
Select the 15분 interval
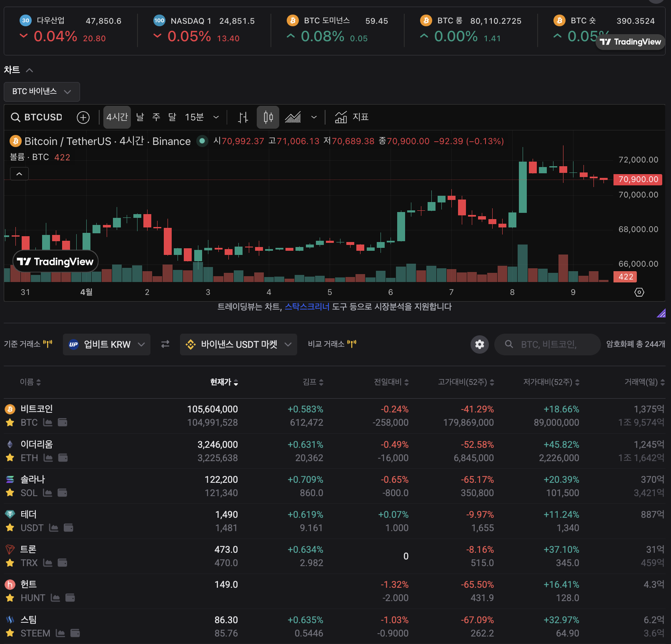(194, 117)
